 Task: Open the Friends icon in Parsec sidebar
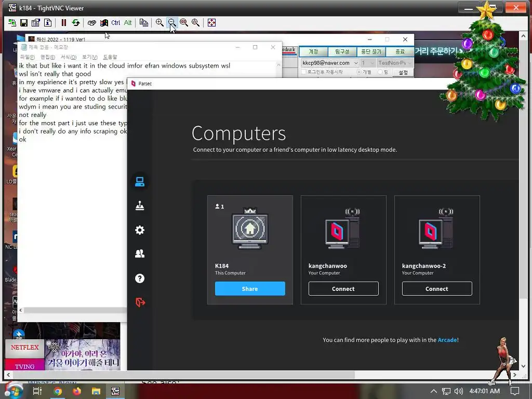click(x=140, y=254)
